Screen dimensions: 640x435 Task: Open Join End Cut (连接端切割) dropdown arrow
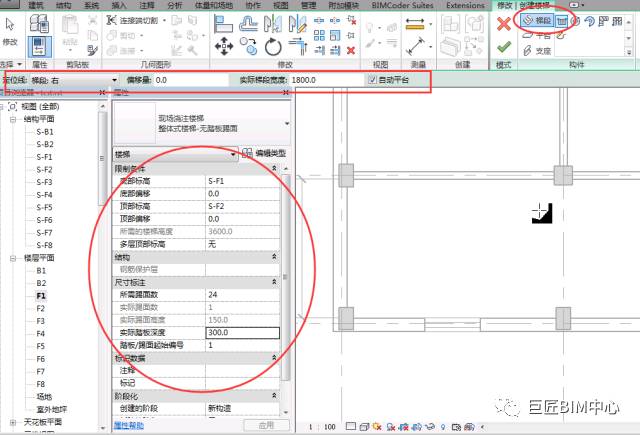[x=164, y=20]
